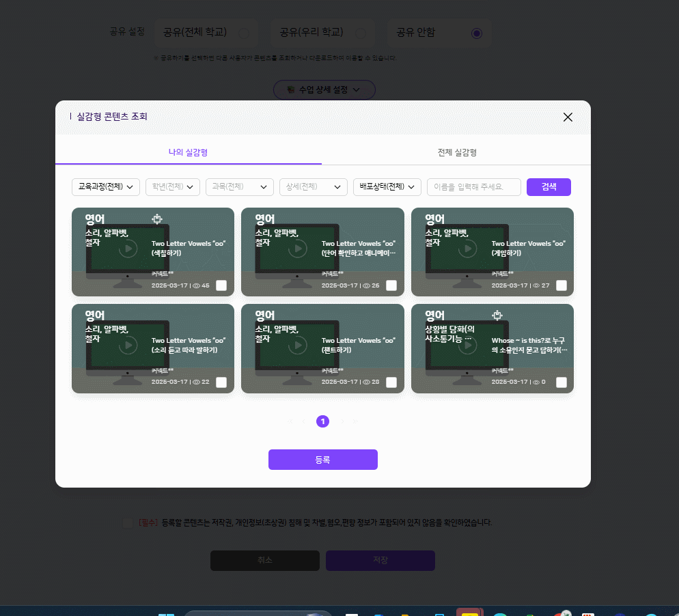
Task: Click Windows Start button in taskbar
Action: [x=166, y=613]
